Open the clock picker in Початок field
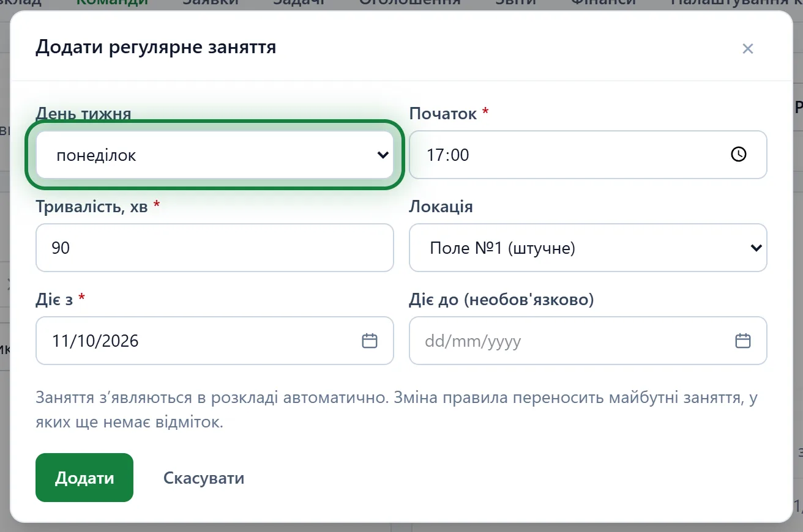This screenshot has height=532, width=803. 739,155
